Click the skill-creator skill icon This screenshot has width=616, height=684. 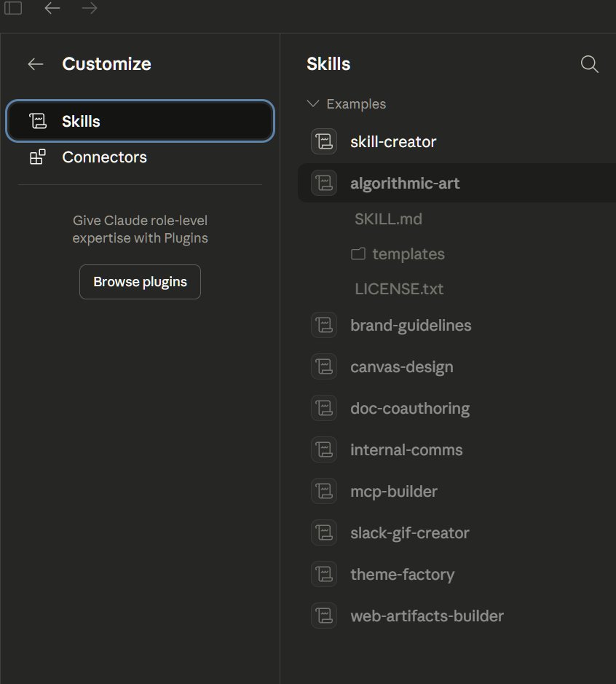323,141
